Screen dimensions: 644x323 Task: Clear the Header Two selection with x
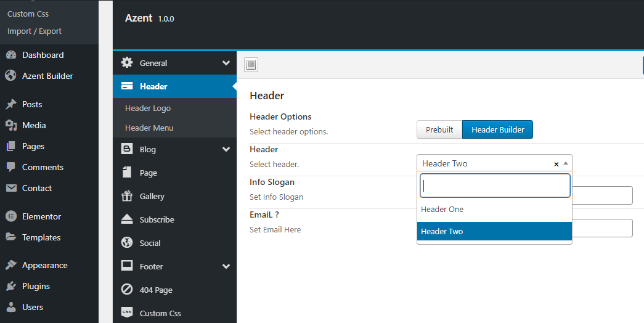point(556,164)
